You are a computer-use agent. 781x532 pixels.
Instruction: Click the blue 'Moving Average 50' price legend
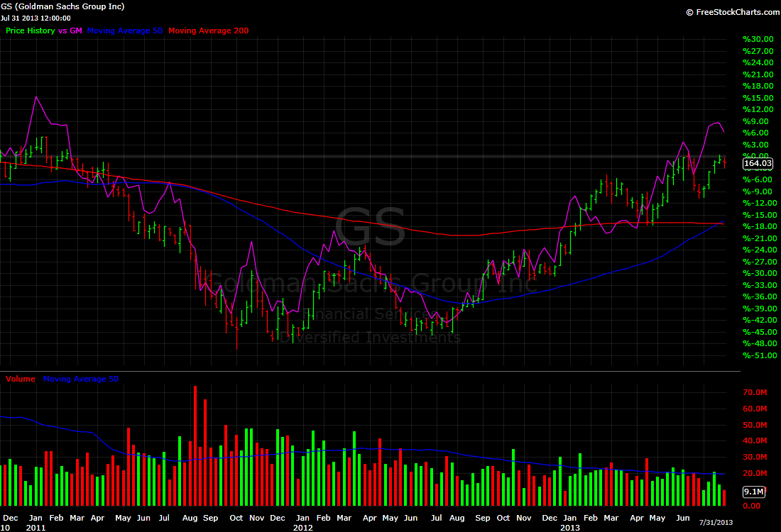tap(124, 31)
